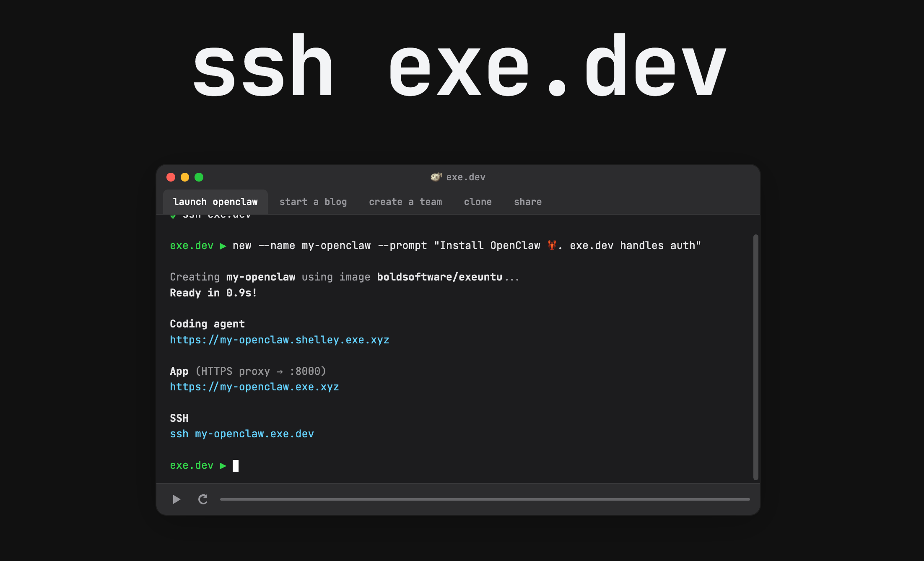Open the https://my-openclaw.exe.xyz app link
This screenshot has height=561, width=924.
point(254,387)
